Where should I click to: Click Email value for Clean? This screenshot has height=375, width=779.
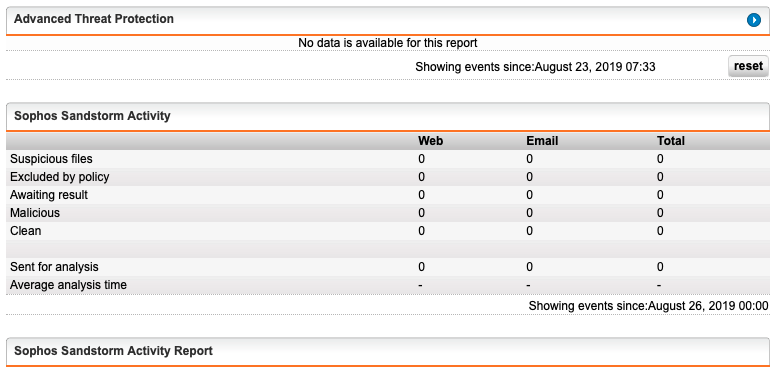click(x=530, y=231)
